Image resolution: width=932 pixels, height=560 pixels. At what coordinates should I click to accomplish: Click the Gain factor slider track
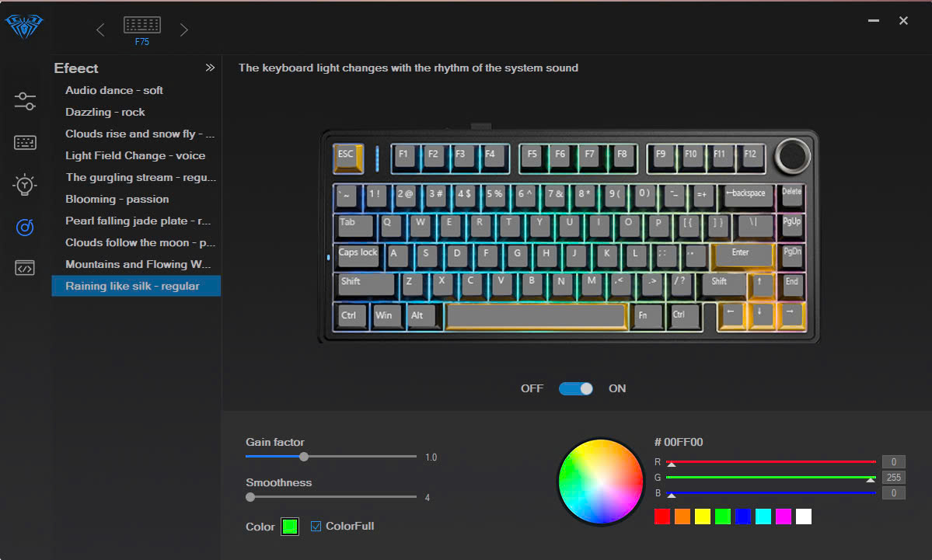coord(358,457)
